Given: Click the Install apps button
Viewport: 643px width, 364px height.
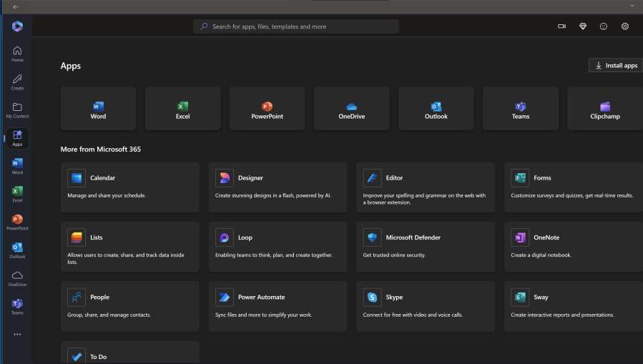Looking at the screenshot, I should coord(615,66).
